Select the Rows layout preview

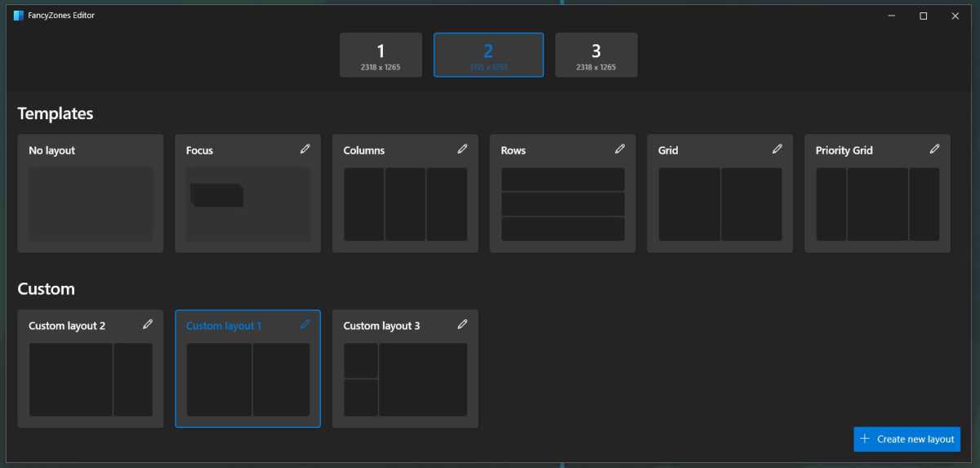click(x=563, y=204)
